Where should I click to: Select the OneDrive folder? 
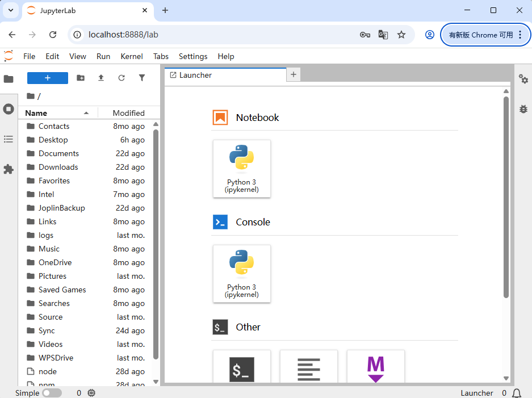(86, 262)
